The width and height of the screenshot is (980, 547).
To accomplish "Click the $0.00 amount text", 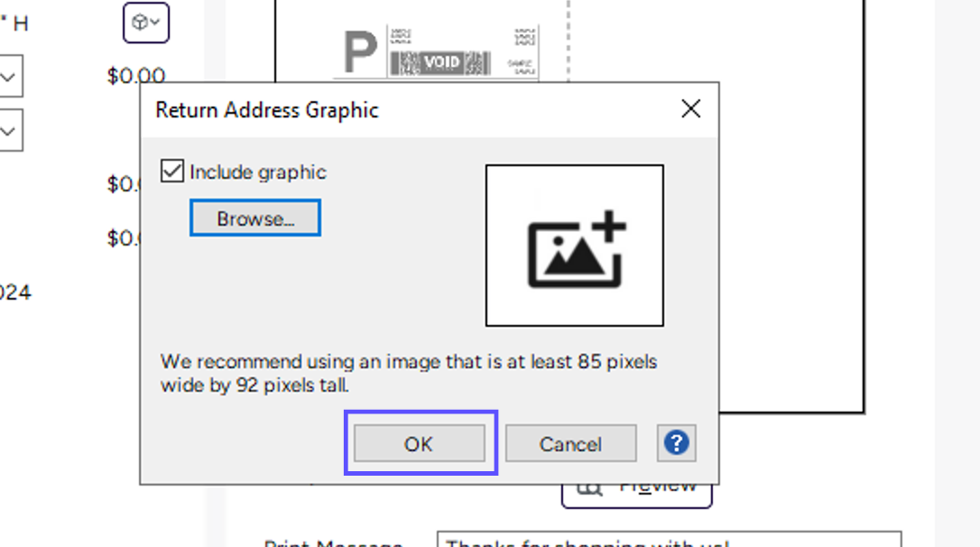I will tap(135, 75).
